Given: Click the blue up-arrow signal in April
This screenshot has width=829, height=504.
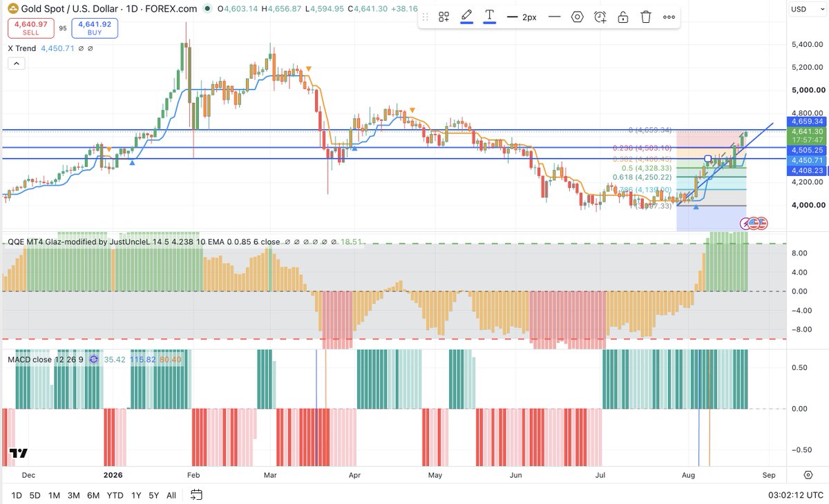Looking at the screenshot, I should click(354, 148).
